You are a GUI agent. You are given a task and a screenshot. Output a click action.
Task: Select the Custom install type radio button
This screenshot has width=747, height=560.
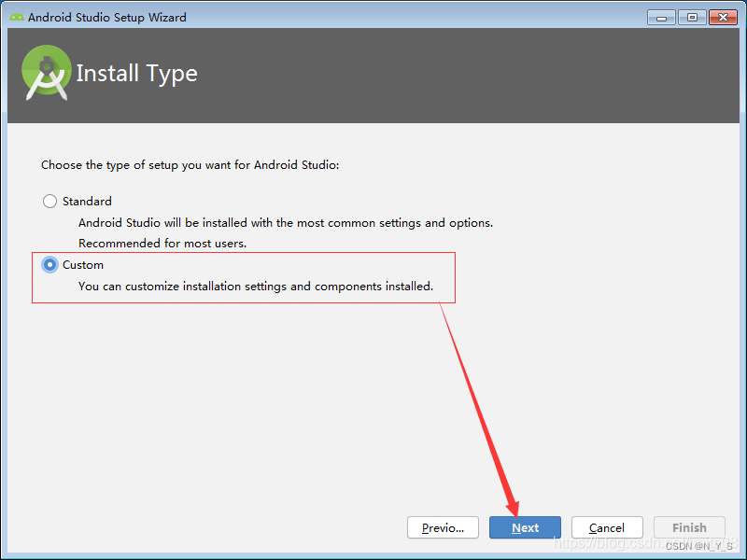point(50,264)
